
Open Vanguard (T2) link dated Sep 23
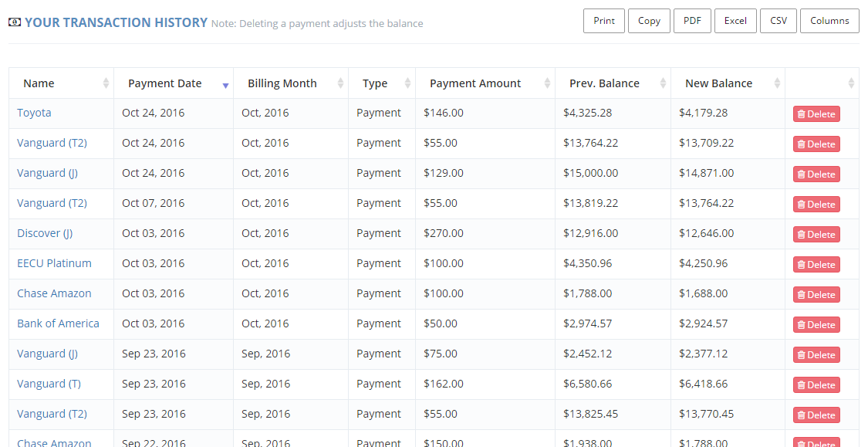(52, 414)
